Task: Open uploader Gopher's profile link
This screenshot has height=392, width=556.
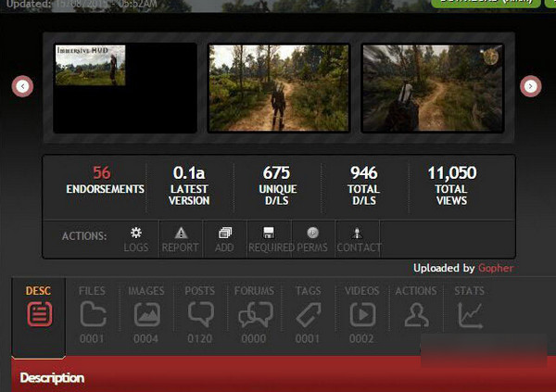Action: pos(496,268)
